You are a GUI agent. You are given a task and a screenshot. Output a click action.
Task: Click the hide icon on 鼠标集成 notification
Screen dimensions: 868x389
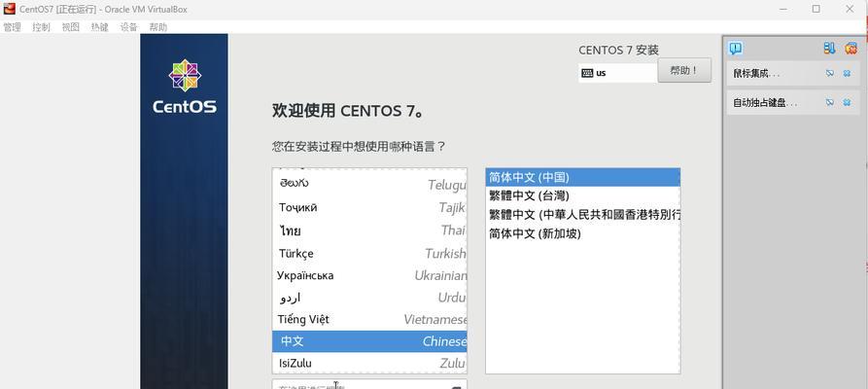pos(829,73)
